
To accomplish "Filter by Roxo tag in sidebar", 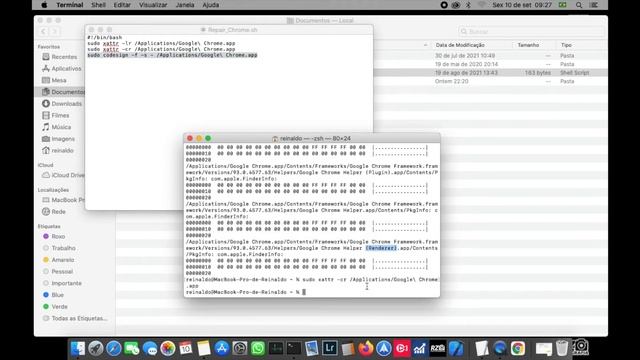I will coord(54,236).
